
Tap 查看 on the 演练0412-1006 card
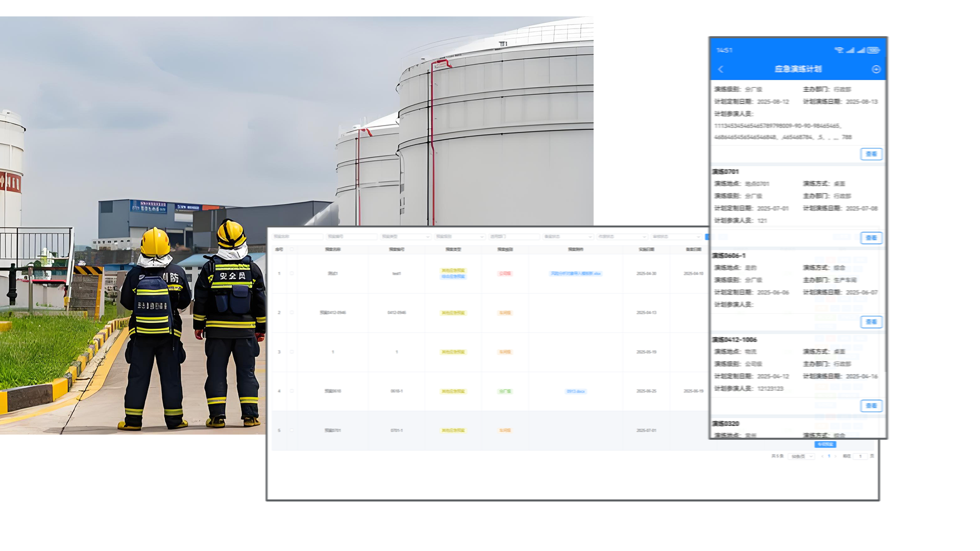tap(871, 406)
